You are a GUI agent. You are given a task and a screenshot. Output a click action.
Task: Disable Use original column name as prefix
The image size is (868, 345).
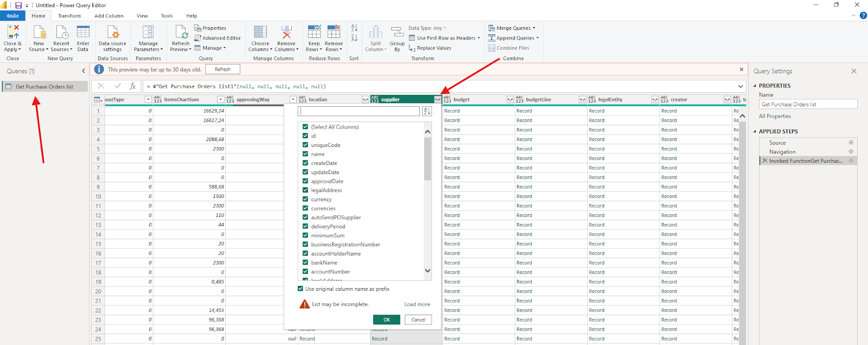click(301, 289)
